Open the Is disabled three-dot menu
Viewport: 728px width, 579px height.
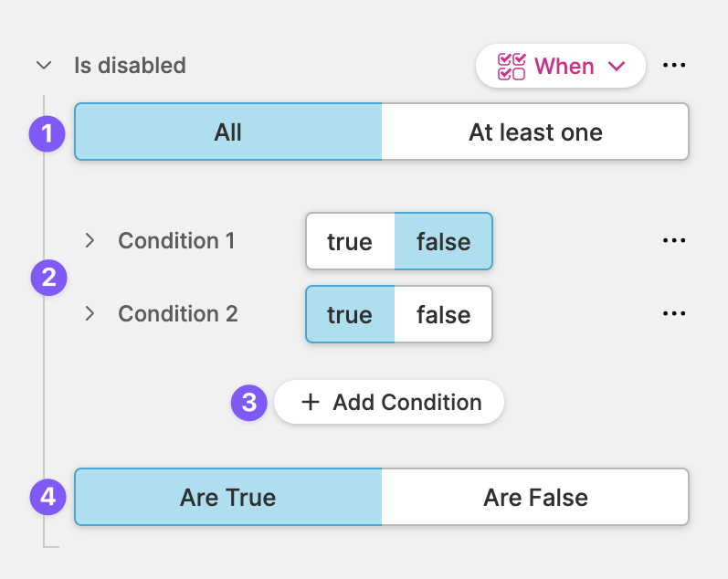(674, 66)
